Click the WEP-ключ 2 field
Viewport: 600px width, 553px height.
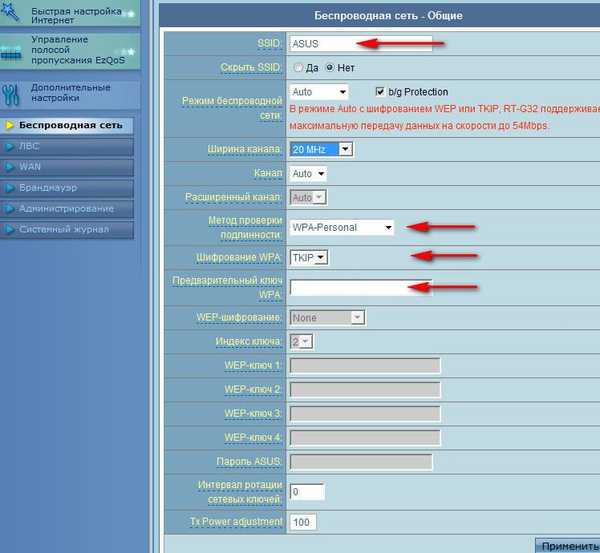(x=365, y=390)
